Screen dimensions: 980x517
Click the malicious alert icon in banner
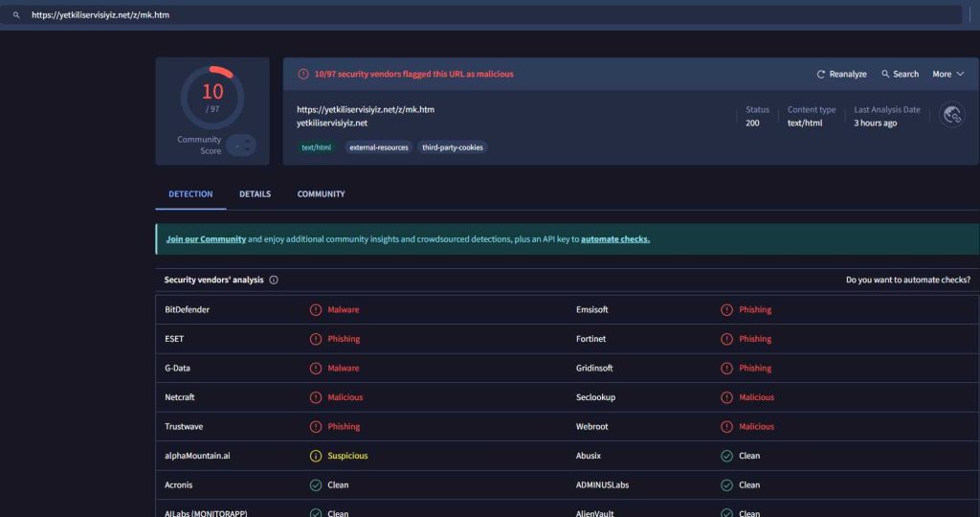[303, 74]
